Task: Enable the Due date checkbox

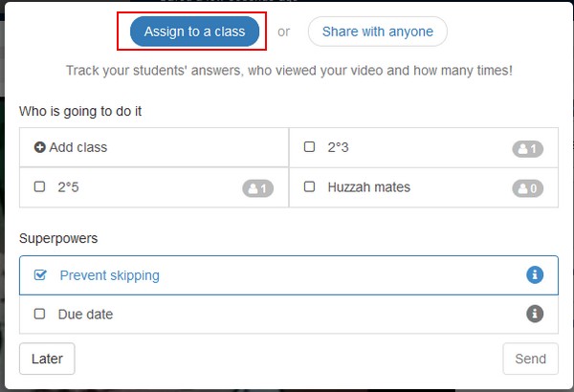Action: click(x=39, y=314)
